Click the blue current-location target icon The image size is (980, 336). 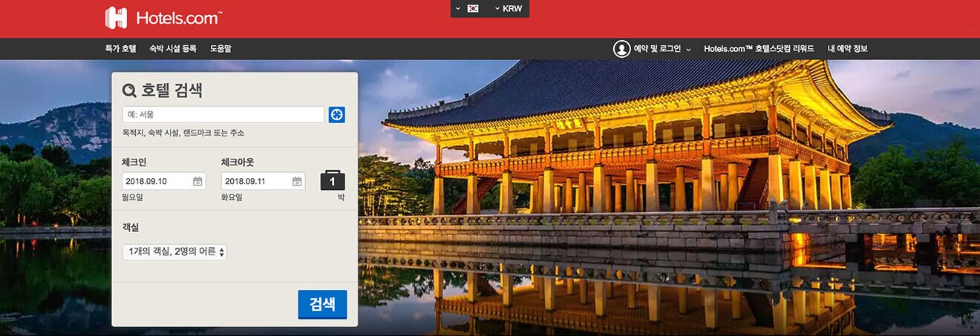click(337, 115)
